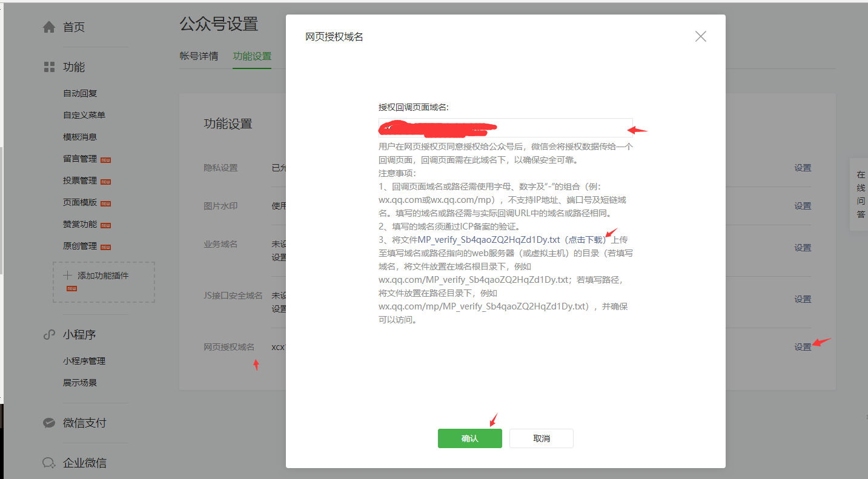The width and height of the screenshot is (868, 479).
Task: Click 设置 for the JS接口安全域名 row
Action: tap(803, 299)
